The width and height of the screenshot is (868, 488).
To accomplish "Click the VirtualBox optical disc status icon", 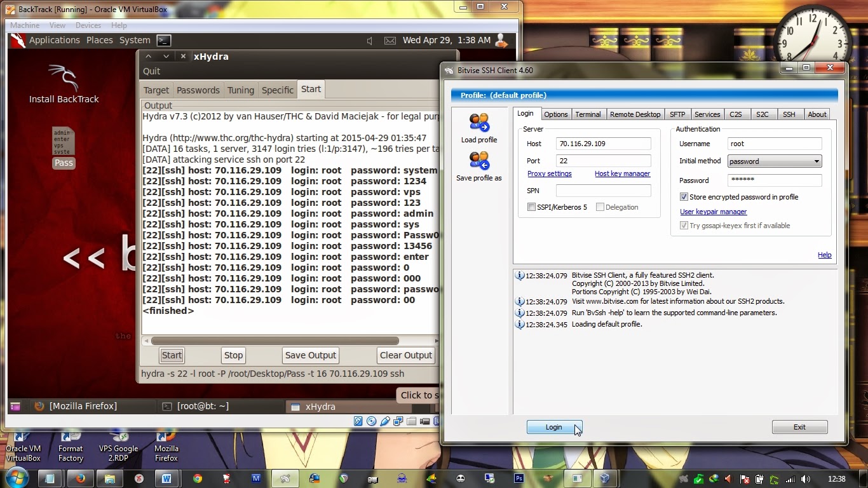I will coord(372,421).
